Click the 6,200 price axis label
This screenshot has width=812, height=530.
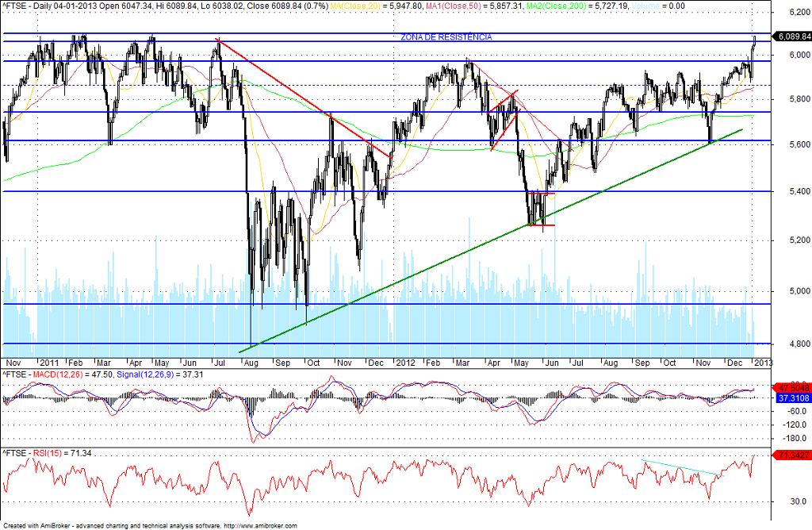[800, 11]
